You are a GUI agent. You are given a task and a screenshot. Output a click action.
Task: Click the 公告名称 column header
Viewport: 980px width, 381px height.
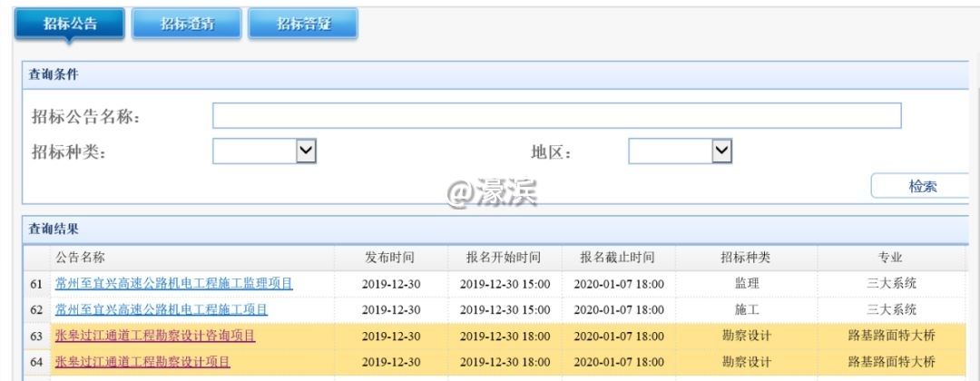point(80,258)
